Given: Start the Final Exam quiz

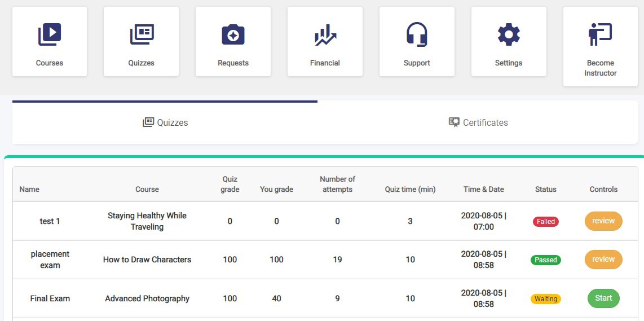Looking at the screenshot, I should [x=603, y=298].
